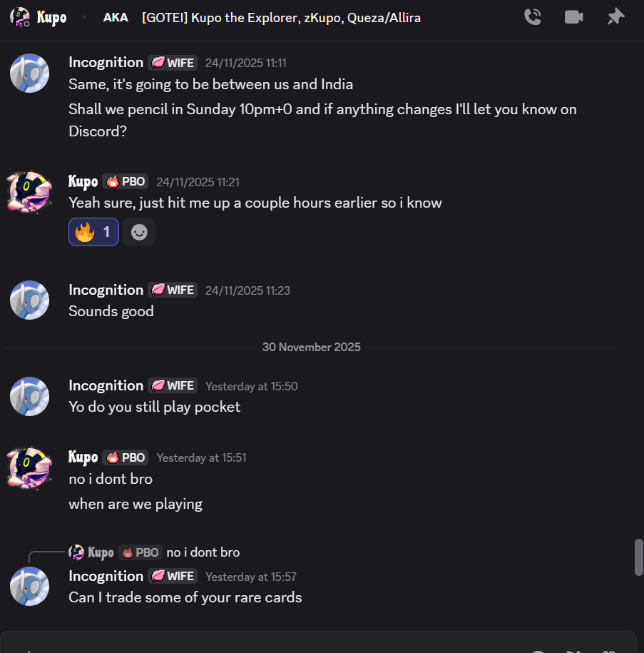Click the PBO tag beside the 11:21 message

[x=126, y=181]
